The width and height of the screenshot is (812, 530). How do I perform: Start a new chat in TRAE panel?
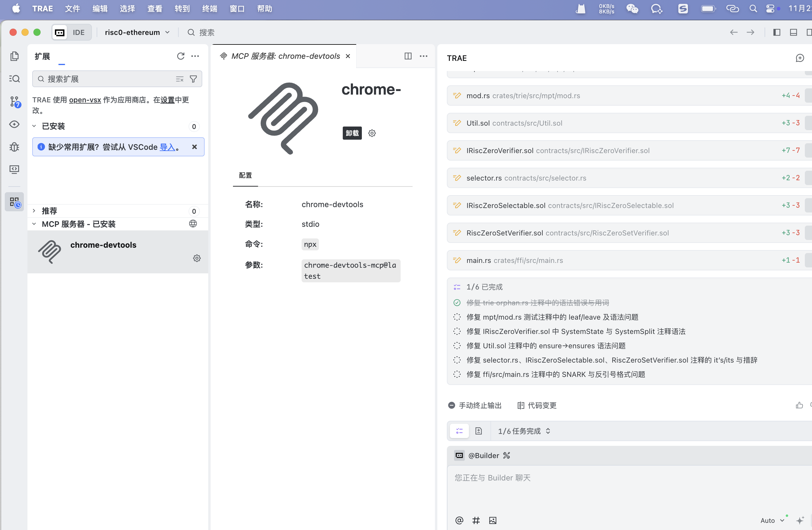point(800,58)
